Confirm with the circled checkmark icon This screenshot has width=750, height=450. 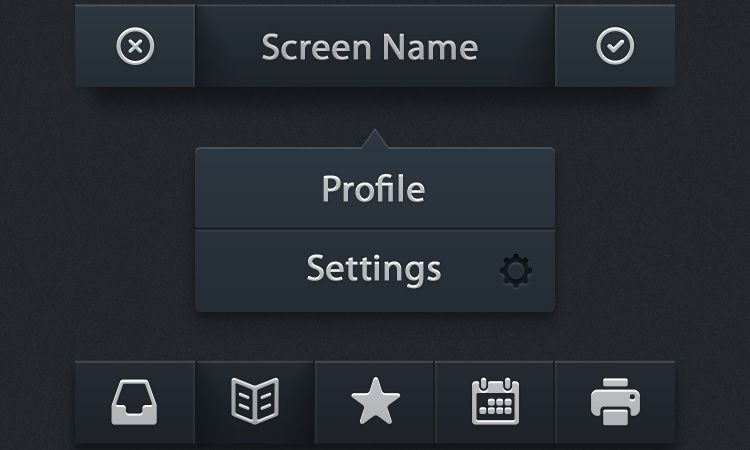tap(615, 46)
